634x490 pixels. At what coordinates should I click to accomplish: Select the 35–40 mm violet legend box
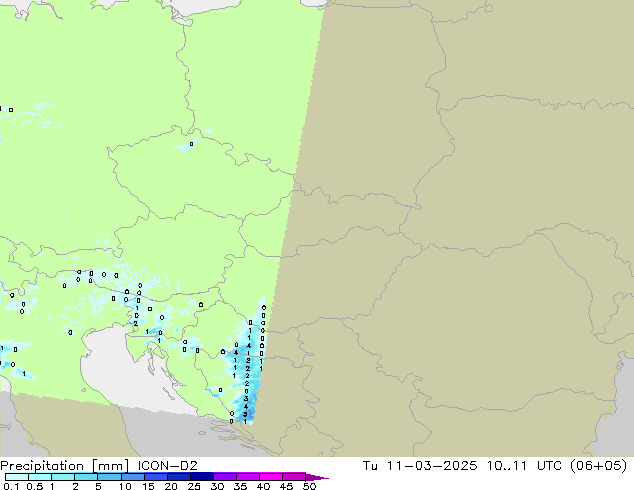point(247,477)
